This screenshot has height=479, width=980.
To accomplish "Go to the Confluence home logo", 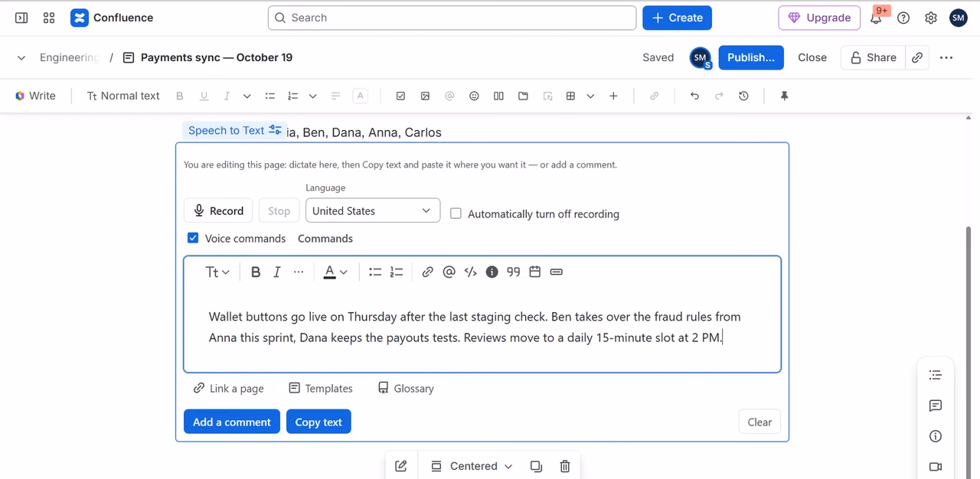I will click(x=112, y=18).
